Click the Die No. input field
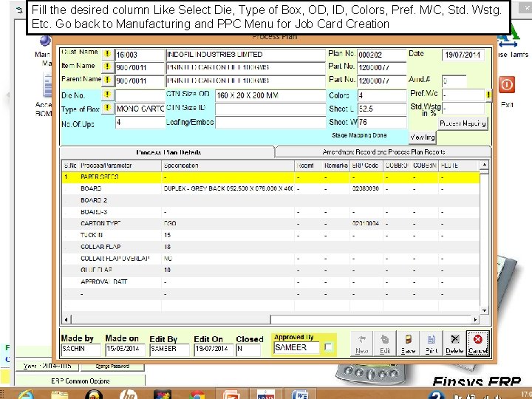Screen dimensions: 532x399 tap(140, 95)
